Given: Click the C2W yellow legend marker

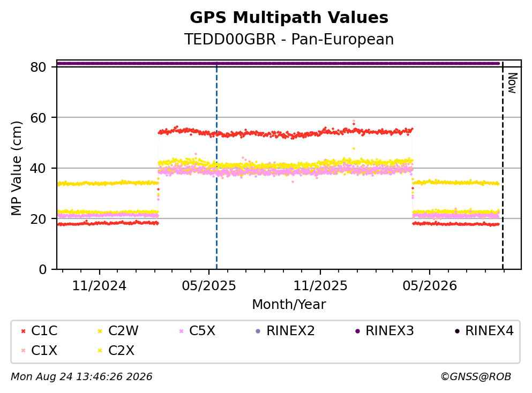Looking at the screenshot, I should [x=100, y=331].
